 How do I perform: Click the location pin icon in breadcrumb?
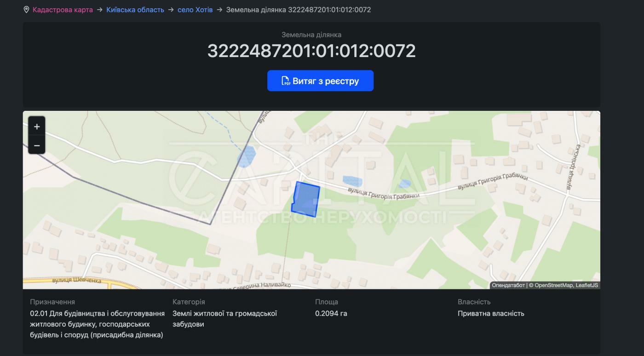pyautogui.click(x=26, y=10)
